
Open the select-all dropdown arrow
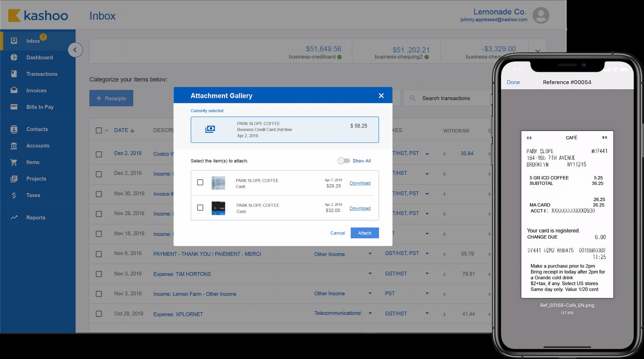(x=106, y=131)
